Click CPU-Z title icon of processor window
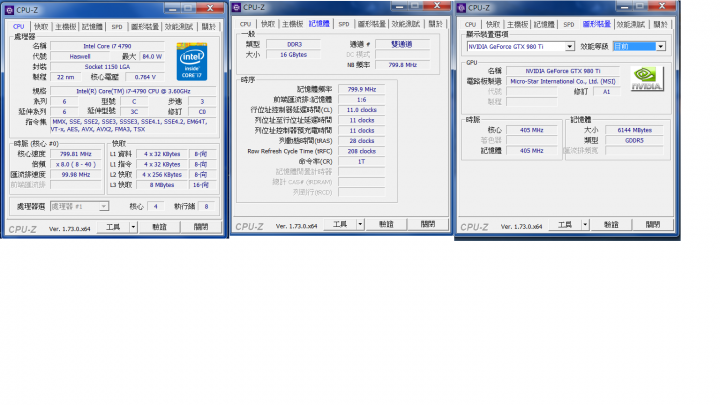The image size is (720, 405). tap(9, 10)
